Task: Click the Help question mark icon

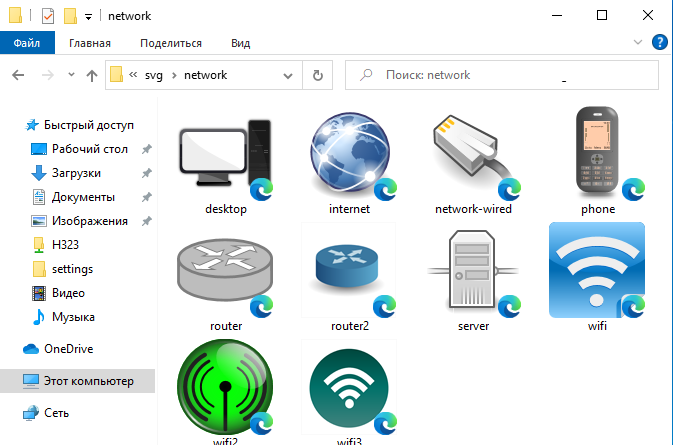Action: coord(660,42)
